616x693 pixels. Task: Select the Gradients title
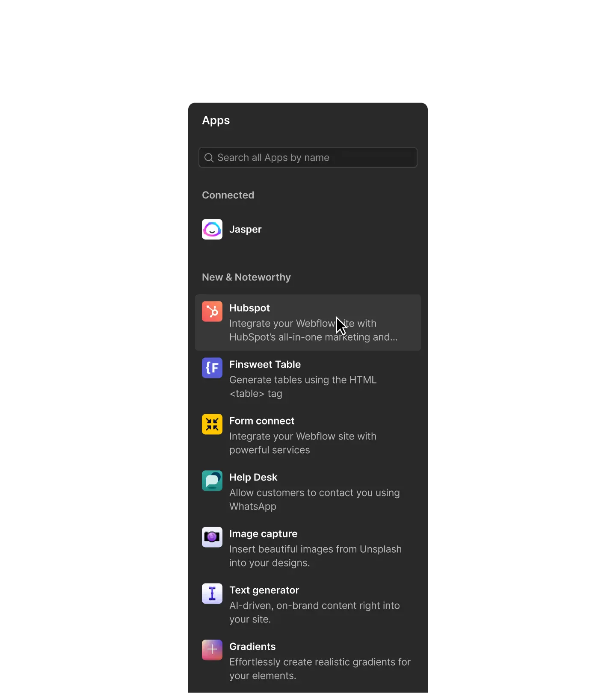pyautogui.click(x=252, y=647)
